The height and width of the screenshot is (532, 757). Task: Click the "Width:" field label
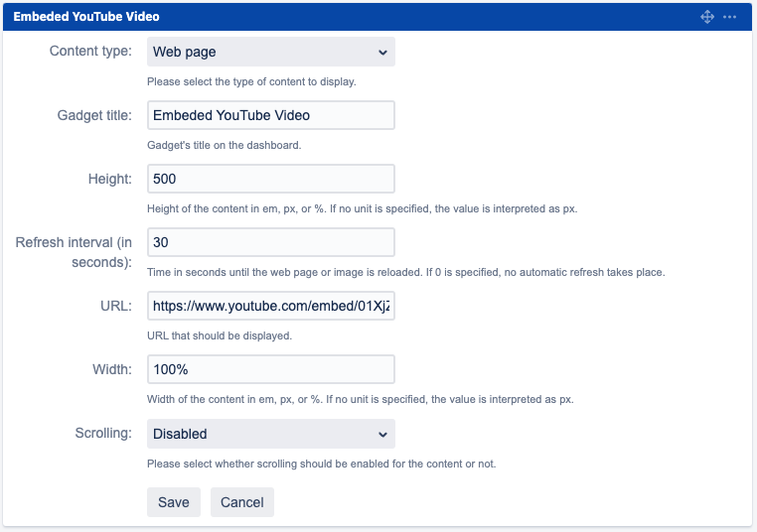pyautogui.click(x=111, y=369)
